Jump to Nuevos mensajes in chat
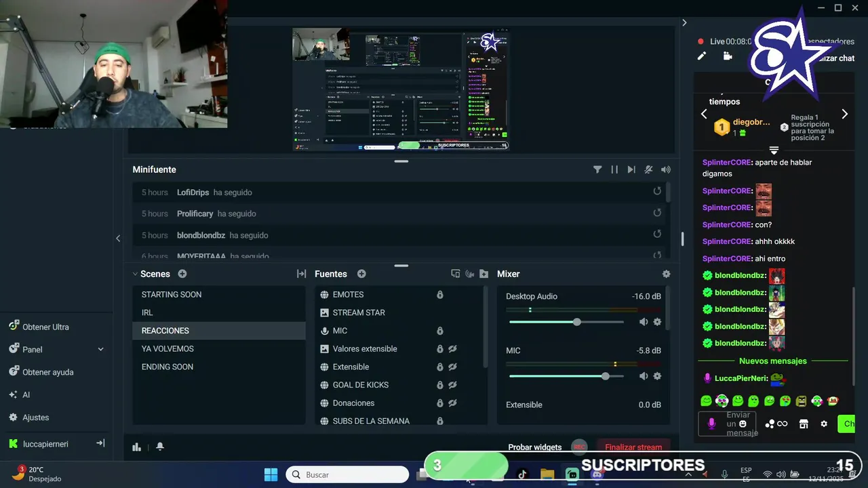 [773, 361]
